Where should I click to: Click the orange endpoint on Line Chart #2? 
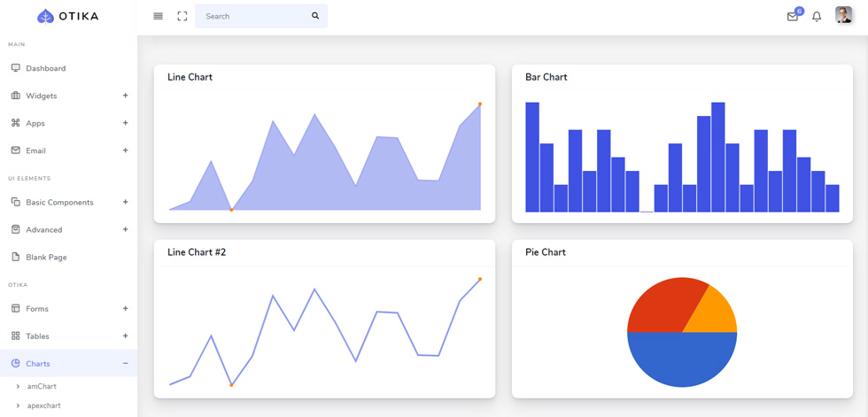click(480, 279)
